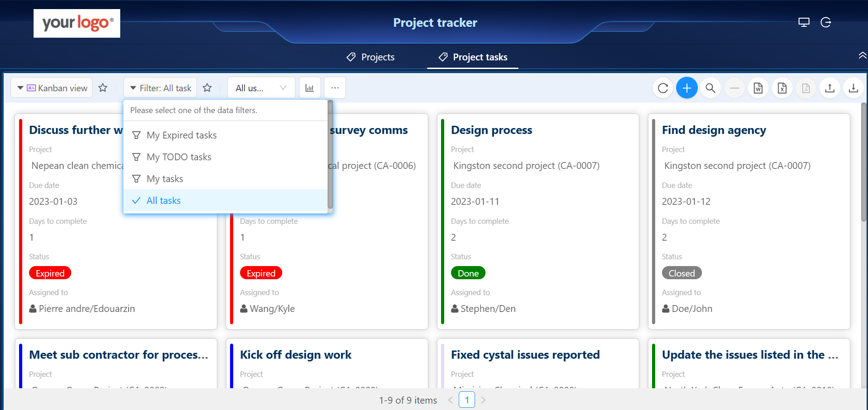Screen dimensions: 868x410
Task: Click the Done status badge
Action: [468, 273]
